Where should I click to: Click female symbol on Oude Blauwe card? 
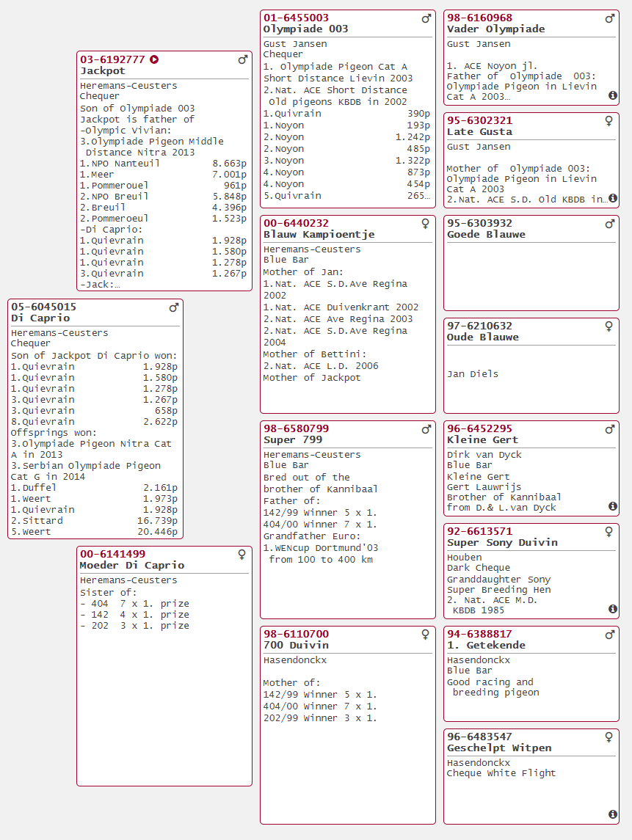[609, 326]
